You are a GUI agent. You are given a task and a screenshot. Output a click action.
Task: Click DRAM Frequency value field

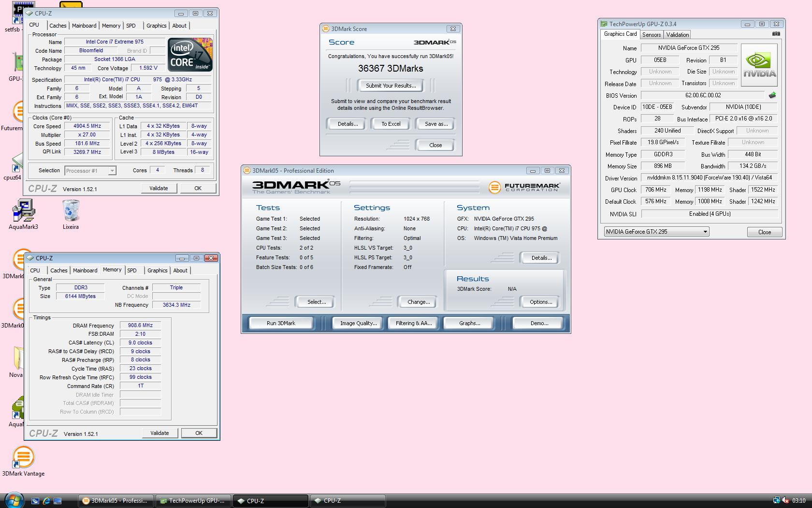click(x=141, y=326)
